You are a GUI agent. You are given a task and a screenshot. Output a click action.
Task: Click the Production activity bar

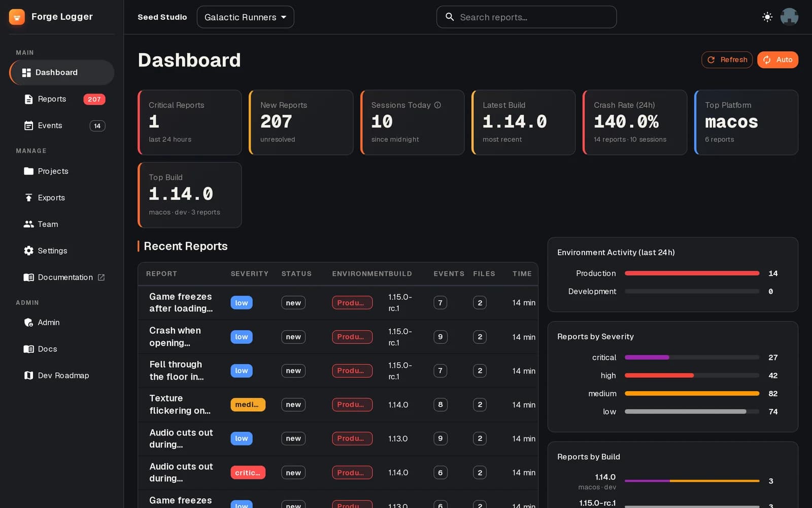pyautogui.click(x=692, y=273)
